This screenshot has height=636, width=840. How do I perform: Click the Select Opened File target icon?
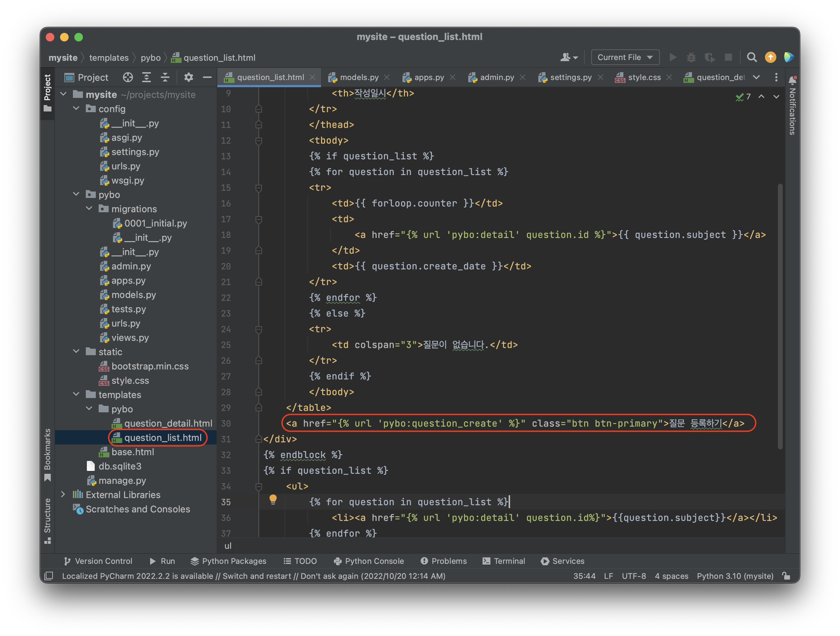(128, 78)
